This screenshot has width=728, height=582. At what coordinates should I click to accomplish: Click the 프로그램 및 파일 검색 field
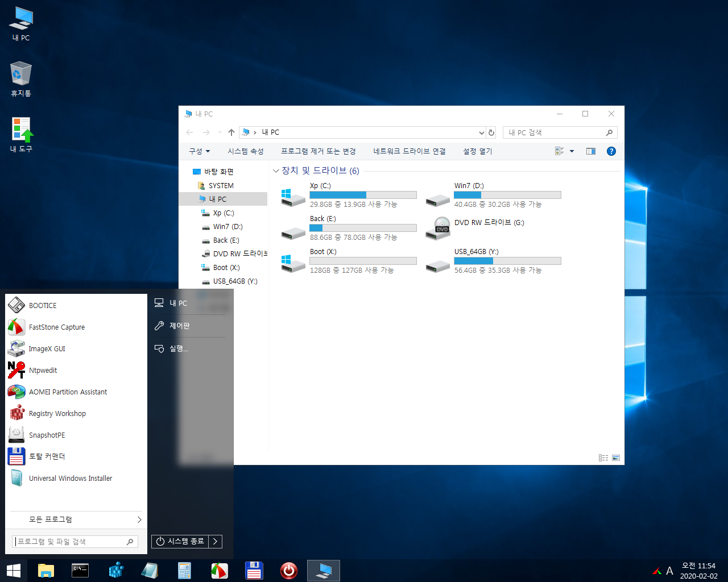pyautogui.click(x=75, y=542)
